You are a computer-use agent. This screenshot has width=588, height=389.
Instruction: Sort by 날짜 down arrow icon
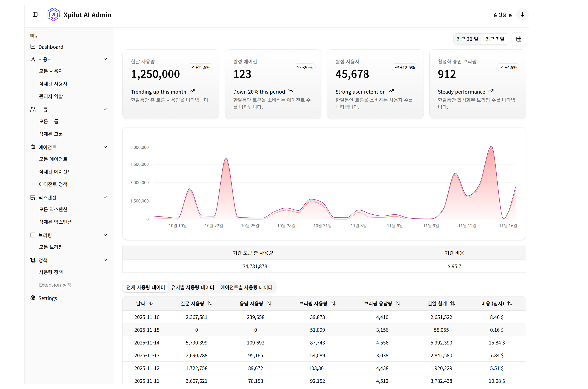(x=151, y=303)
